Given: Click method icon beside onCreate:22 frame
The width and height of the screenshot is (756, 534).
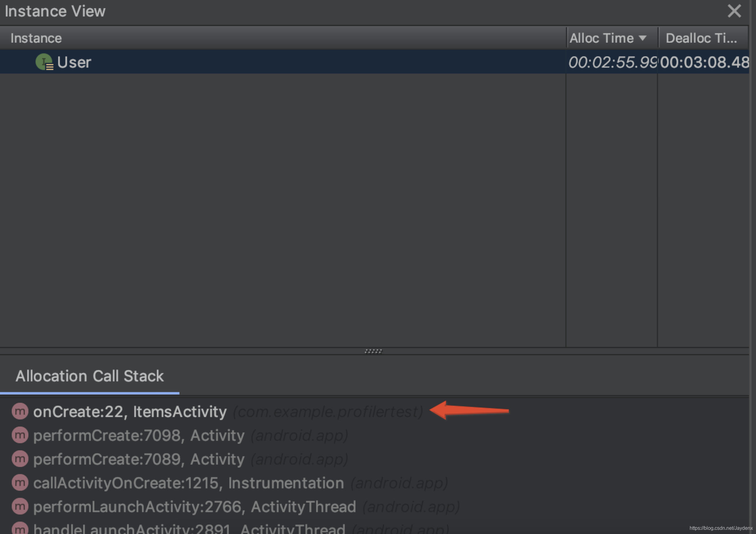Looking at the screenshot, I should 20,411.
